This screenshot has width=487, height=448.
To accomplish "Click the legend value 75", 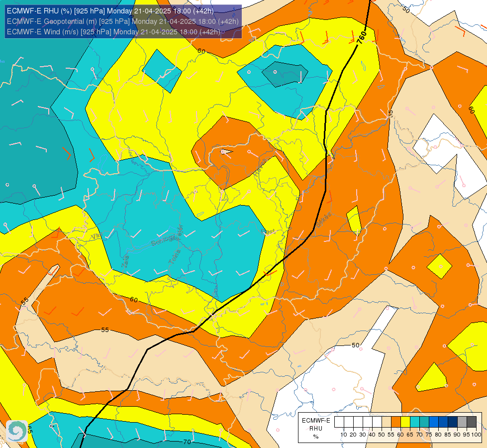I will (429, 435).
